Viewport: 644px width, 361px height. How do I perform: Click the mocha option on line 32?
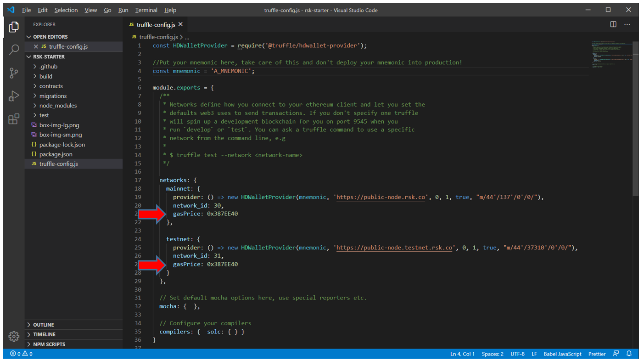point(179,306)
